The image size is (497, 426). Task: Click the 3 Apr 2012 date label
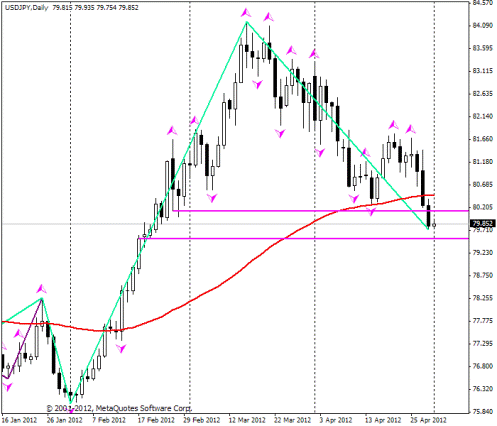(x=336, y=420)
